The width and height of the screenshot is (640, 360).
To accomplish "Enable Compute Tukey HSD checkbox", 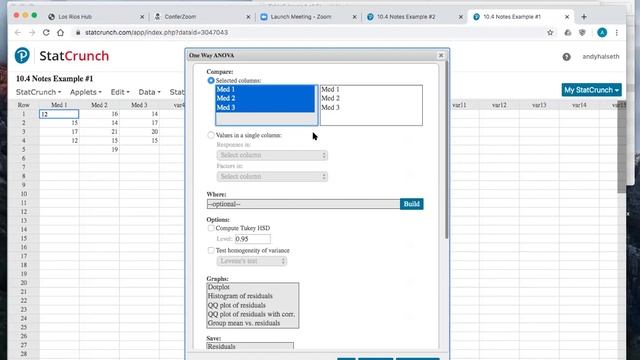I will coord(211,228).
